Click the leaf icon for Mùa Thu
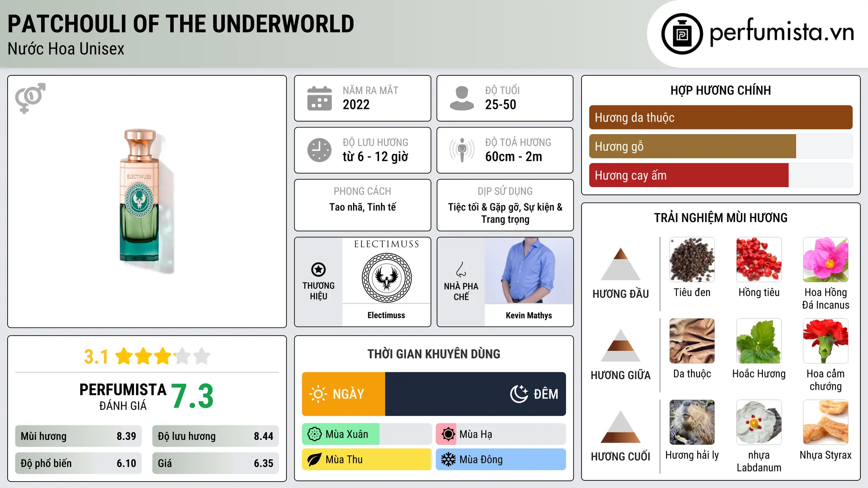The width and height of the screenshot is (868, 488). point(314,460)
